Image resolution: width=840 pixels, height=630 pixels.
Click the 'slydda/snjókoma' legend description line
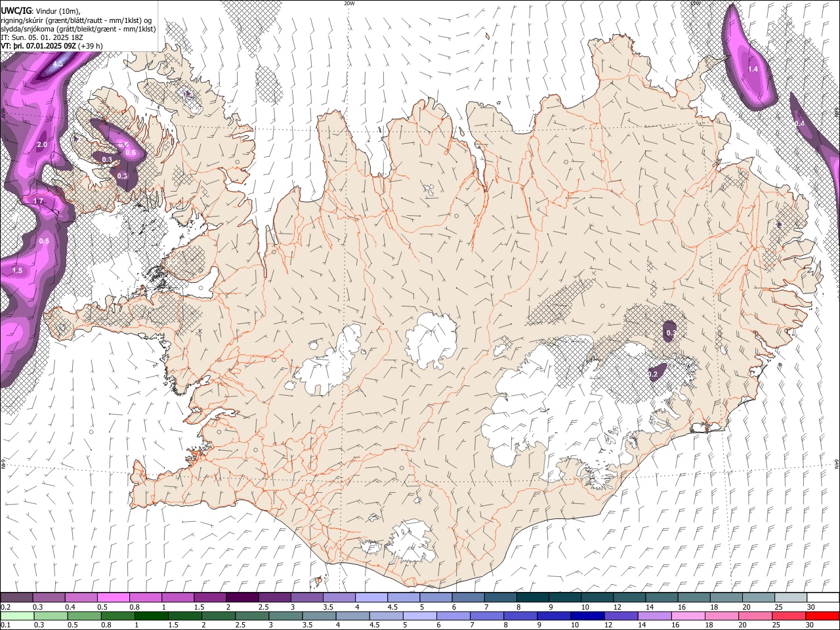click(78, 29)
